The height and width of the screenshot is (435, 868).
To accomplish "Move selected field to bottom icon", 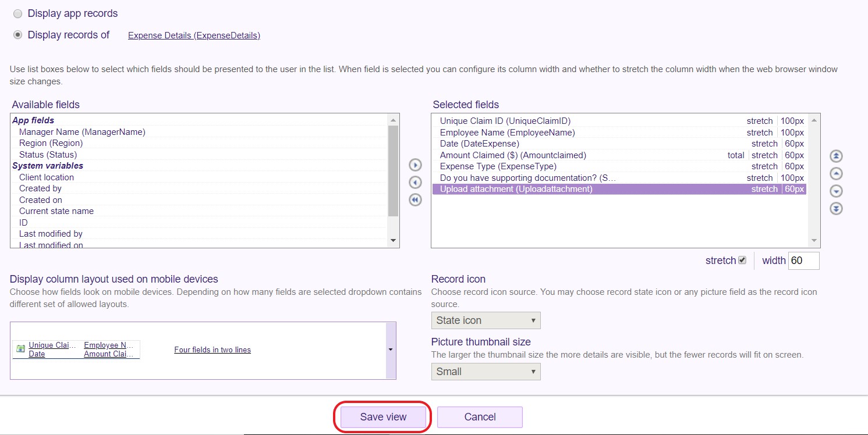I will (x=836, y=208).
